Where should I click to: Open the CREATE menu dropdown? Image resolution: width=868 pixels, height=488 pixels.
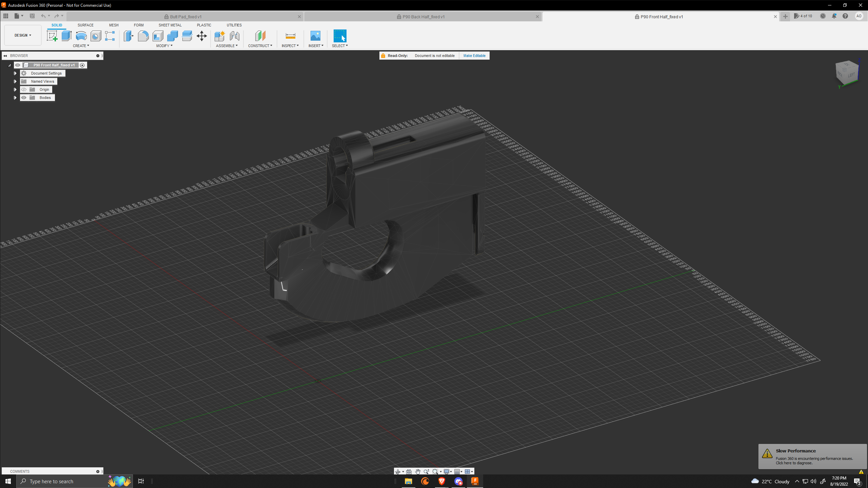(81, 46)
